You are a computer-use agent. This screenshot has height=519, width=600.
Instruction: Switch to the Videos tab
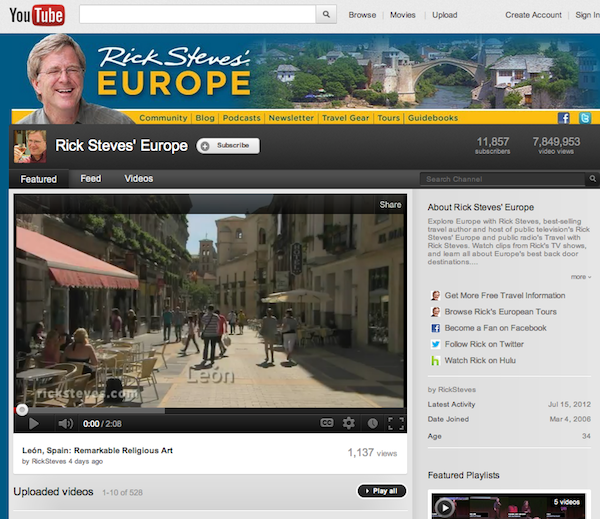coord(139,179)
